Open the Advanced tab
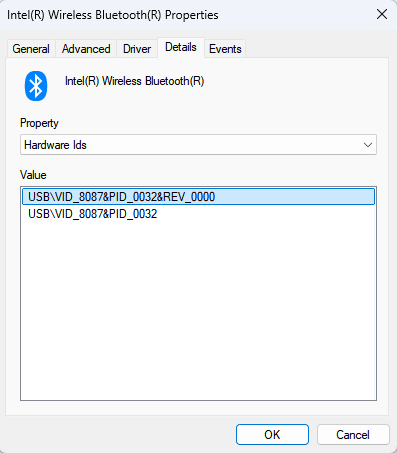Image resolution: width=397 pixels, height=453 pixels. (86, 49)
